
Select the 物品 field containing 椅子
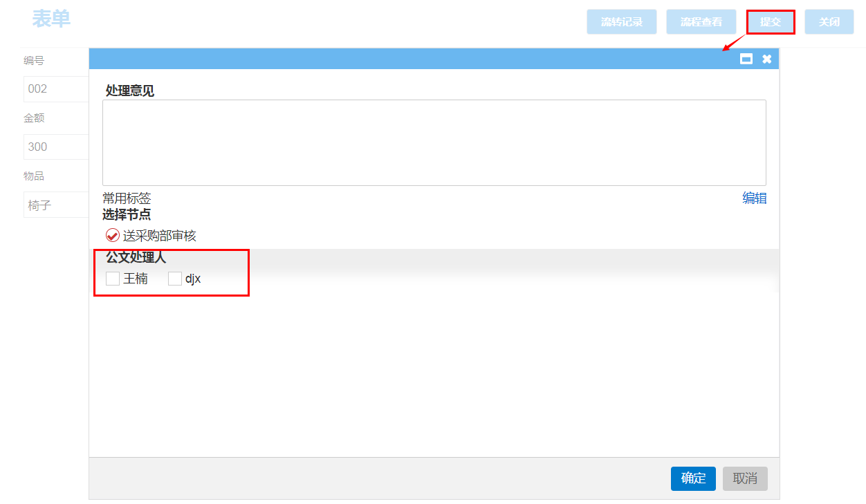click(57, 205)
